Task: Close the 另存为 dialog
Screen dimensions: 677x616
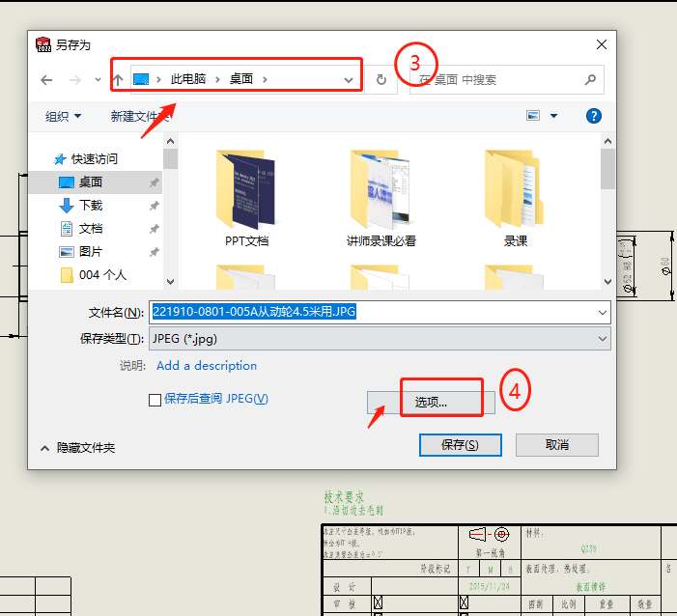Action: [x=602, y=44]
